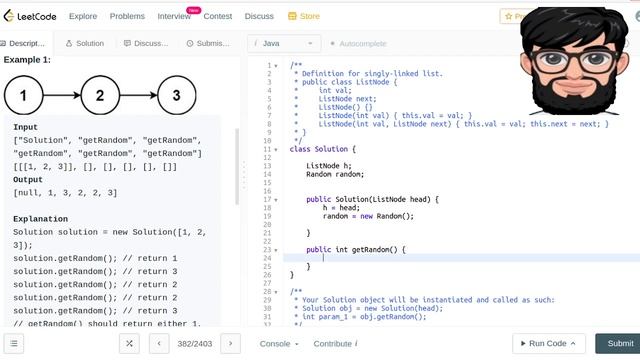Collapse constructor fold at line 17
Screen dimensions: 640x360
(x=276, y=200)
